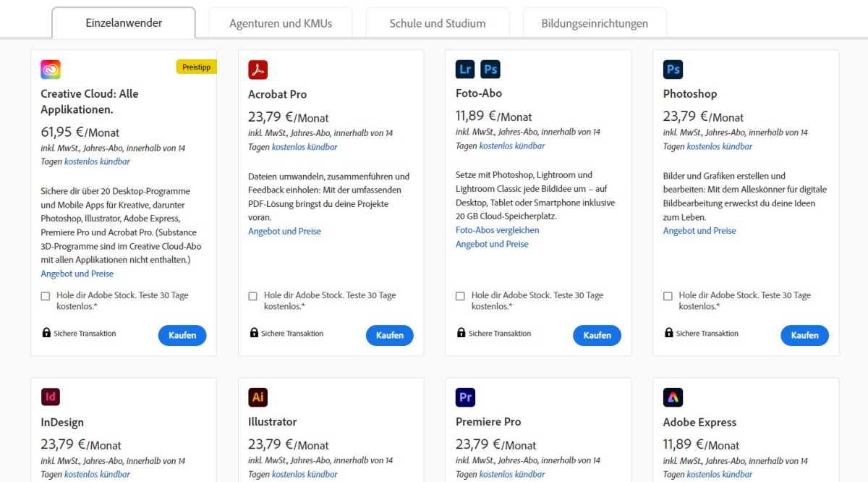Viewport: 868px width, 482px height.
Task: Click the Acrobat Pro title
Action: point(277,94)
